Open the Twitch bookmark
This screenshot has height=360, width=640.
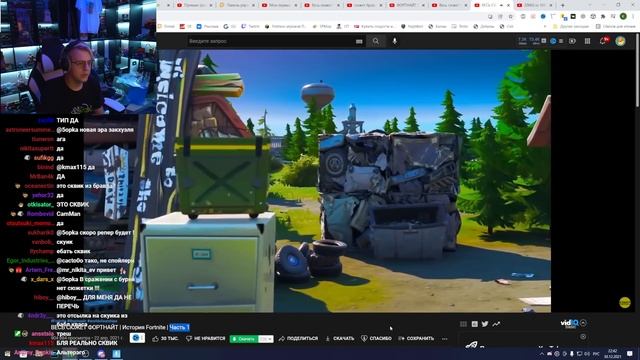coord(250,26)
